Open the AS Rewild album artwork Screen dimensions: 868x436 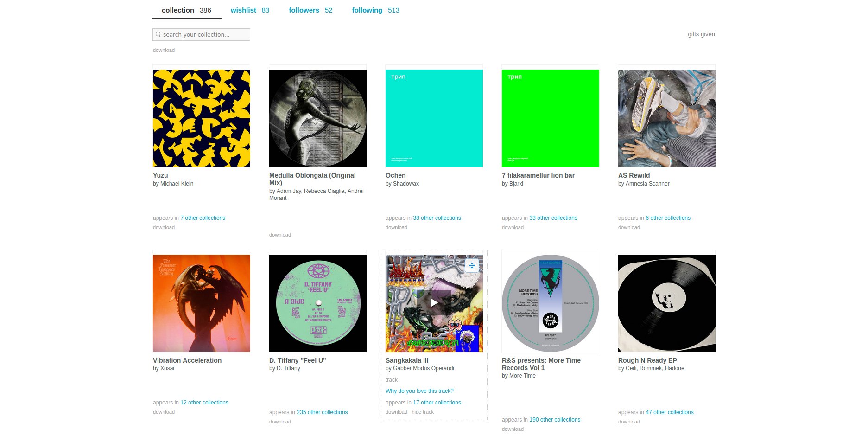[667, 118]
